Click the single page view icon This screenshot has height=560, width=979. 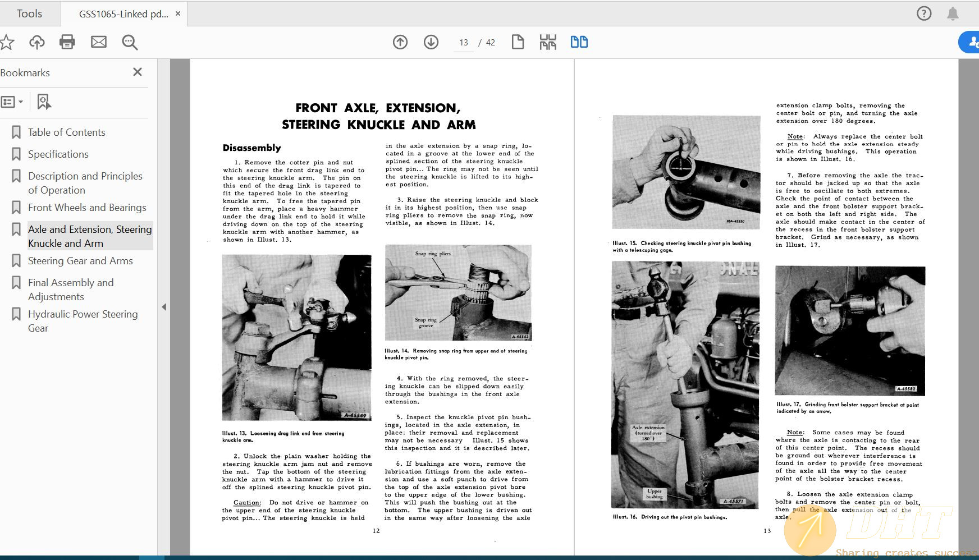(x=518, y=42)
